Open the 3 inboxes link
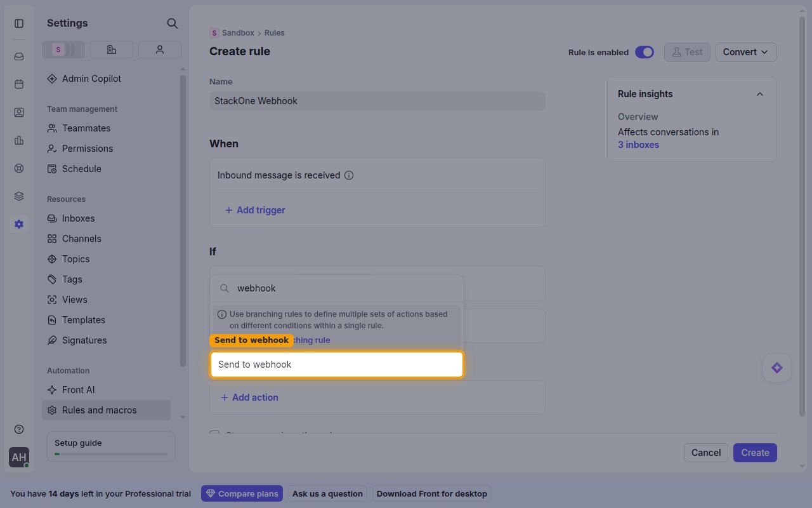Image resolution: width=812 pixels, height=508 pixels. tap(638, 145)
